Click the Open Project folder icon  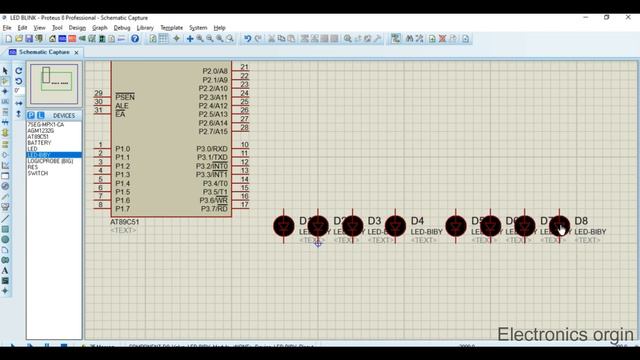pyautogui.click(x=19, y=39)
